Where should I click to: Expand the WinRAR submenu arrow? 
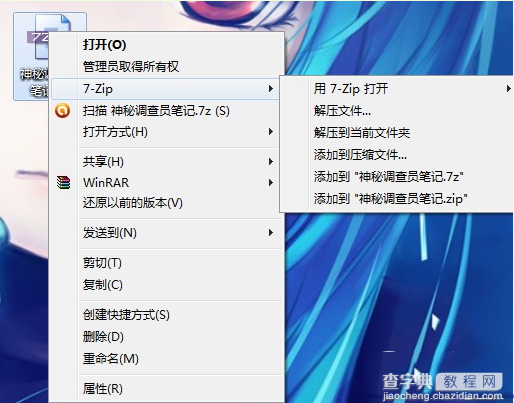point(271,183)
